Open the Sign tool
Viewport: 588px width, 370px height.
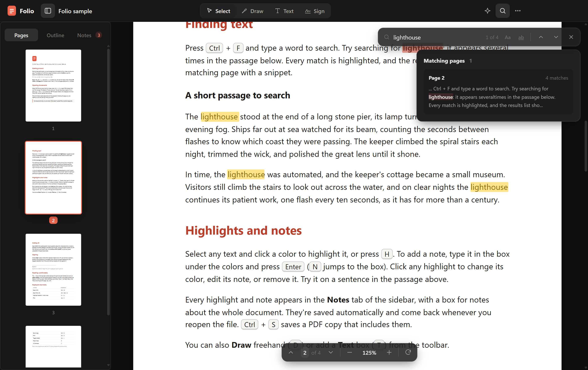tap(315, 11)
